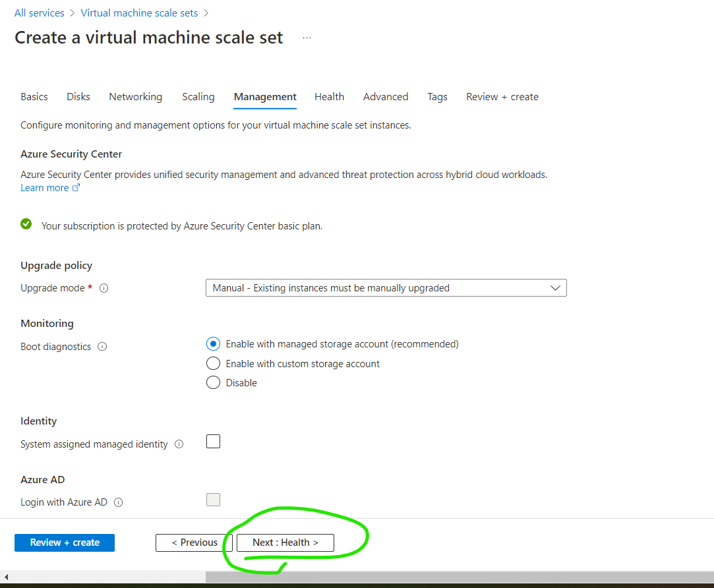This screenshot has height=588, width=714.
Task: Switch to the Advanced tab
Action: point(386,96)
